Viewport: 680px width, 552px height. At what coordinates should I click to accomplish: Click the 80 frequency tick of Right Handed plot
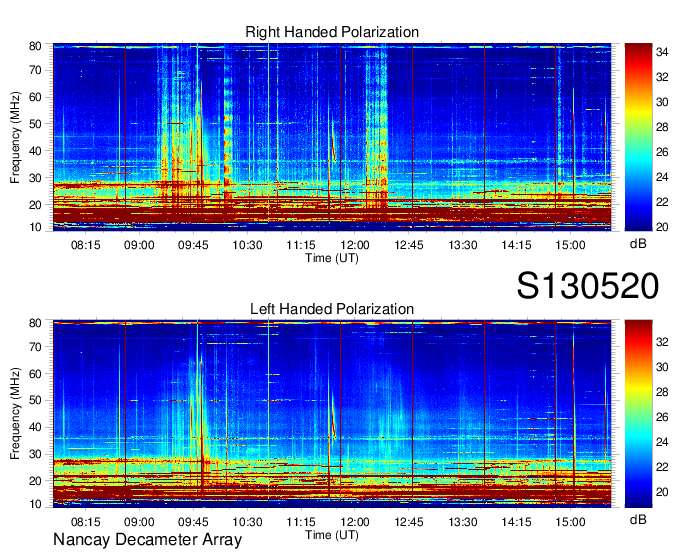coord(35,46)
